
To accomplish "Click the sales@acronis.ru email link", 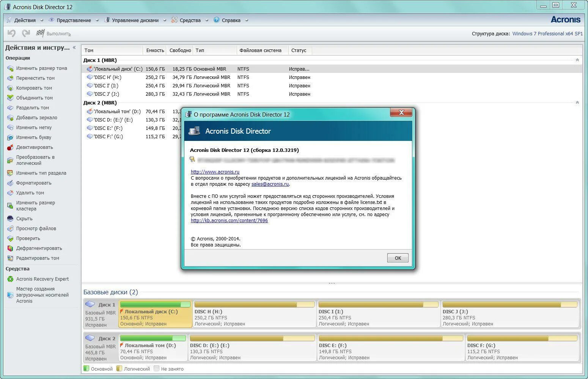I will (x=270, y=184).
